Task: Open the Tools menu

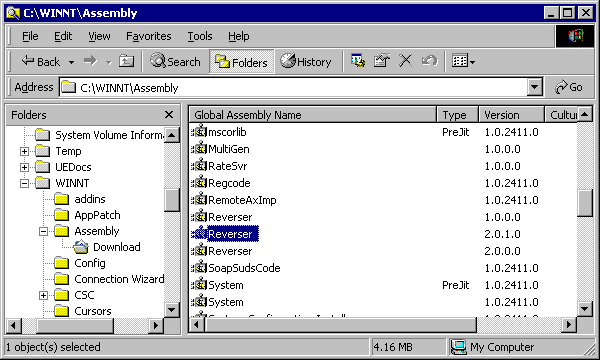Action: [200, 36]
